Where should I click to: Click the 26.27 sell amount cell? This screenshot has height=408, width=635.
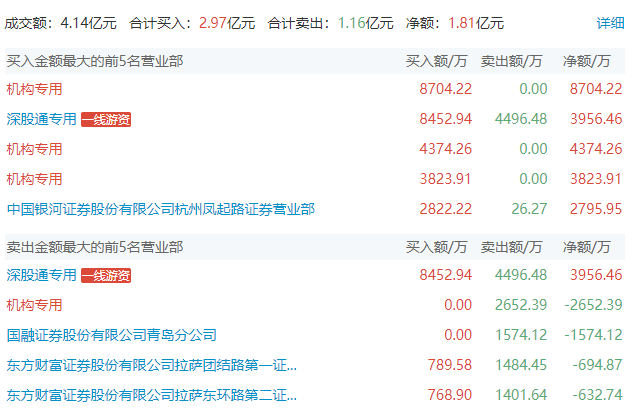click(x=529, y=209)
